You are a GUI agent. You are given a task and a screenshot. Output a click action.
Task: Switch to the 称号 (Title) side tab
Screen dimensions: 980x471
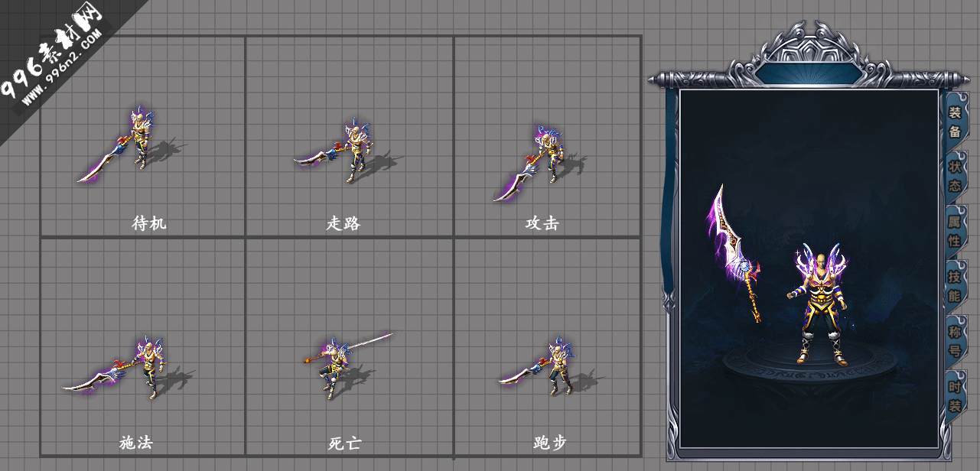[956, 341]
